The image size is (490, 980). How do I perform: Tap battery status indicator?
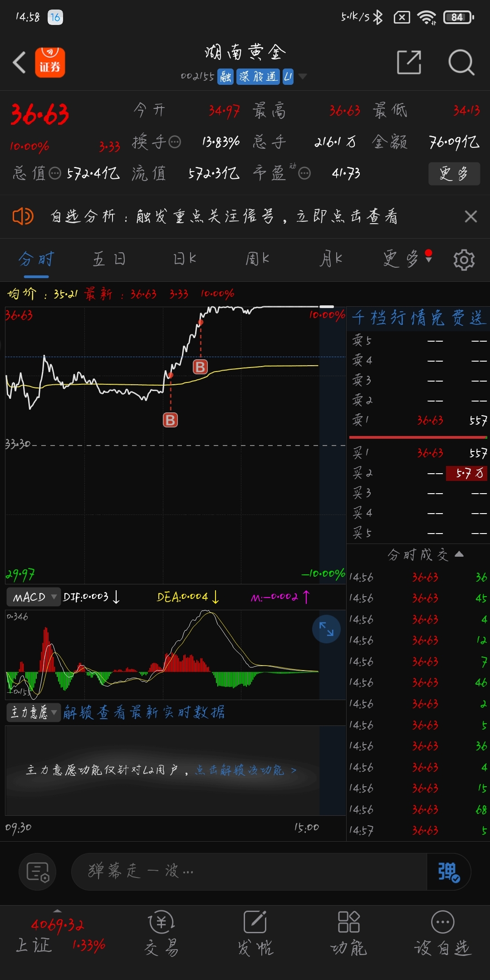pyautogui.click(x=458, y=17)
